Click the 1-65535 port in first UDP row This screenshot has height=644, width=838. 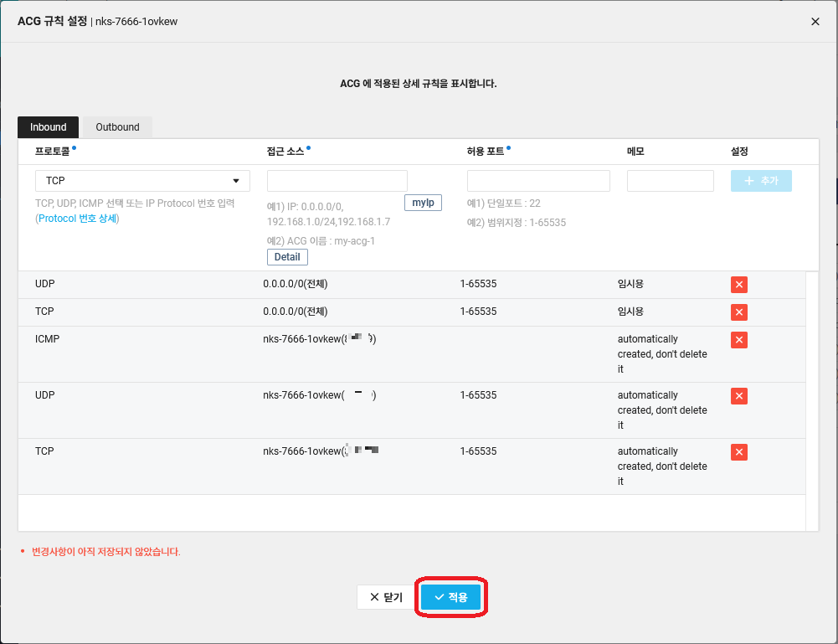tap(478, 284)
